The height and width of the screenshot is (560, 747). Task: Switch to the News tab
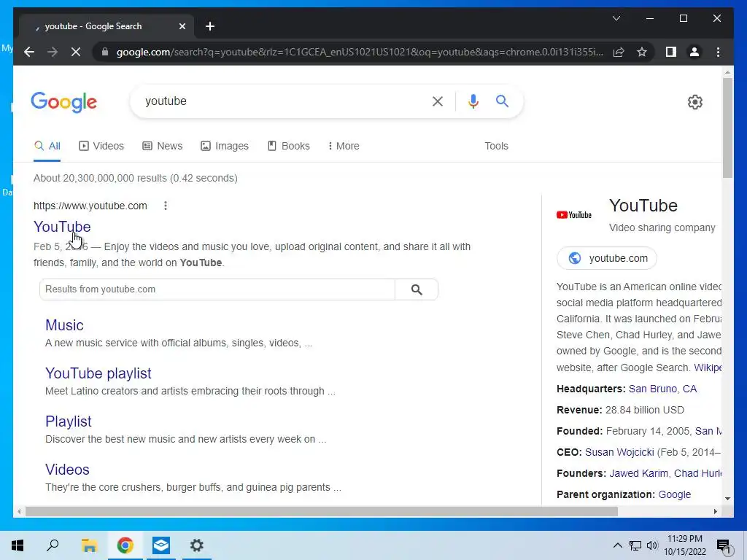(x=163, y=146)
